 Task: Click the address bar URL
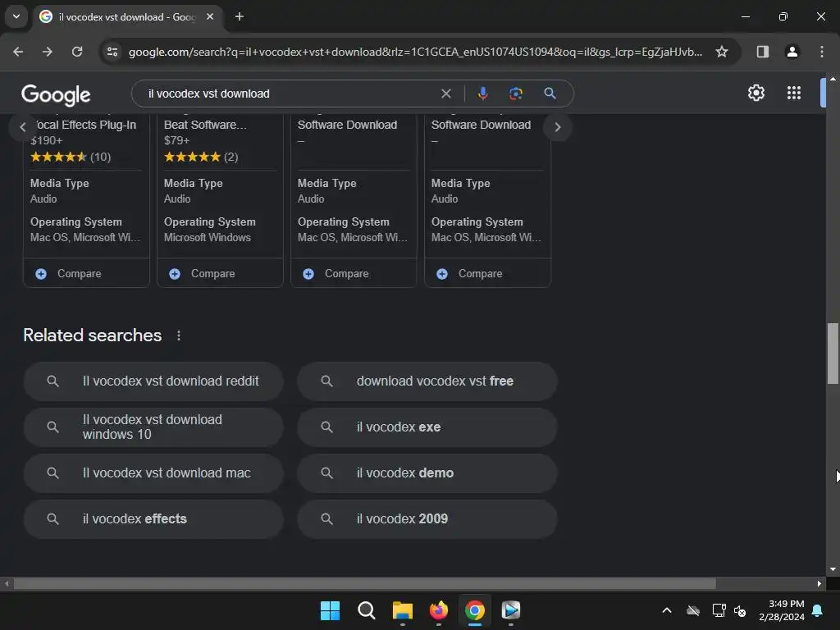pyautogui.click(x=415, y=52)
